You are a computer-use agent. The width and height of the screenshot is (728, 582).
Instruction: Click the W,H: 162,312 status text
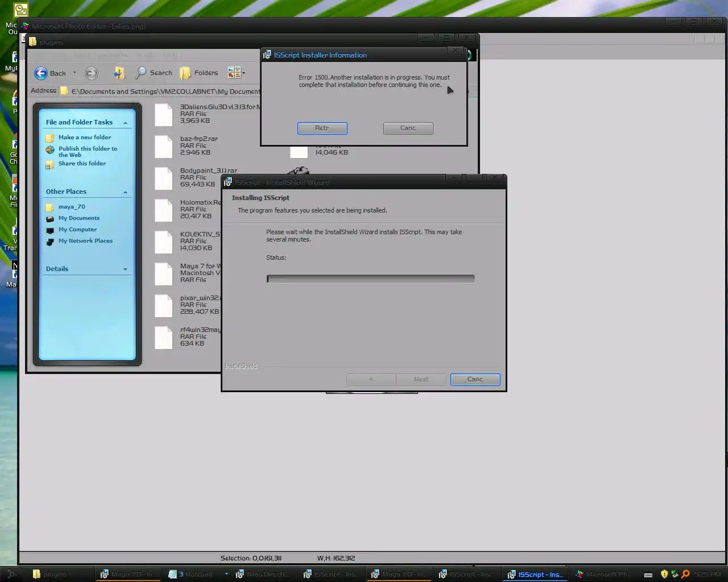[x=336, y=558]
